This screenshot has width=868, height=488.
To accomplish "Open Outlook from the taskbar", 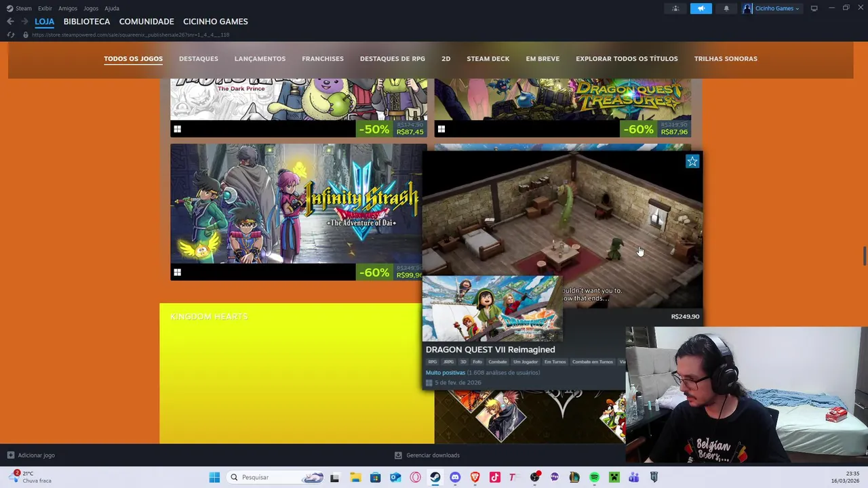I will click(395, 477).
